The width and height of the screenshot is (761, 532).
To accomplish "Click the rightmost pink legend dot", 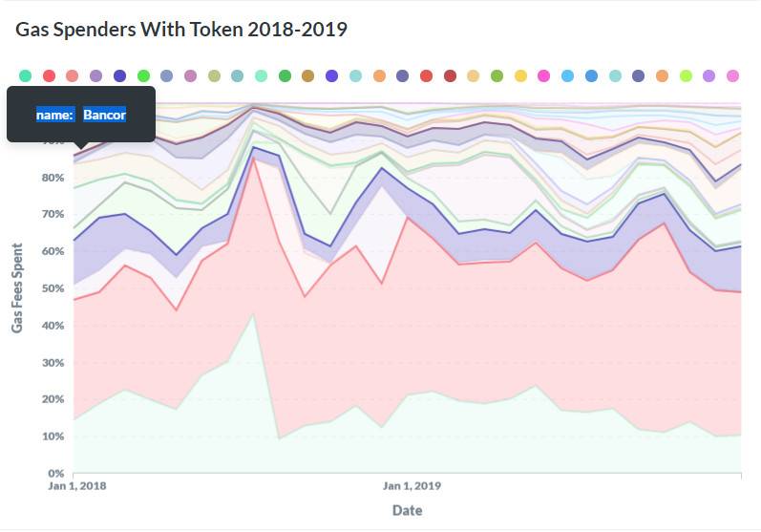I will coord(732,75).
